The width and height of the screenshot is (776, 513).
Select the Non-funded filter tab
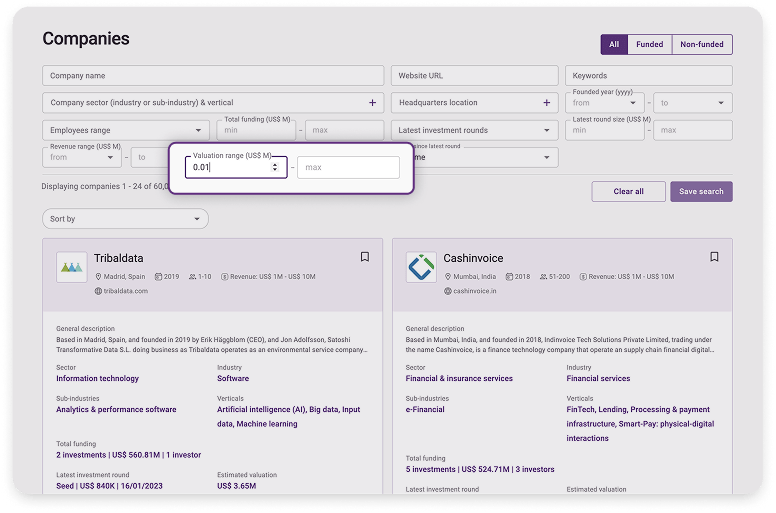(x=702, y=45)
